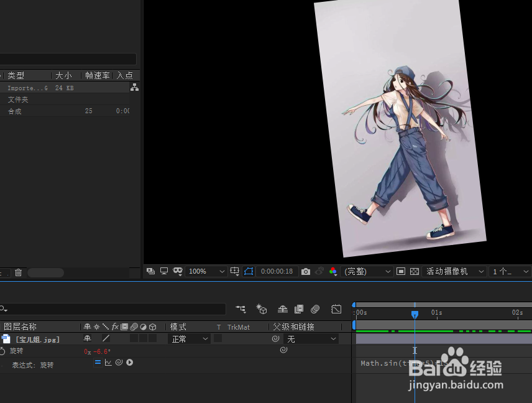Click the primary viewer monitor icon
The width and height of the screenshot is (532, 403).
click(164, 271)
